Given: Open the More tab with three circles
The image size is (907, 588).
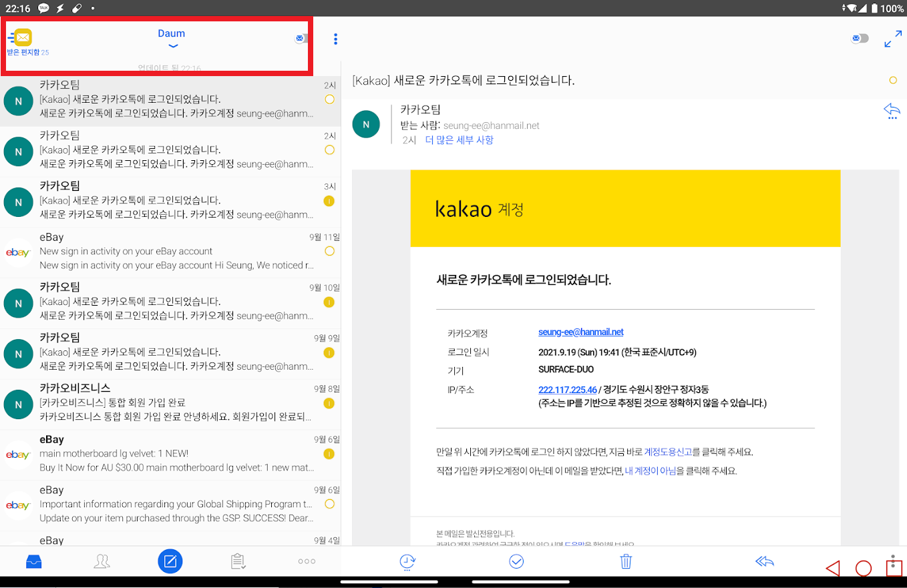Looking at the screenshot, I should point(307,561).
